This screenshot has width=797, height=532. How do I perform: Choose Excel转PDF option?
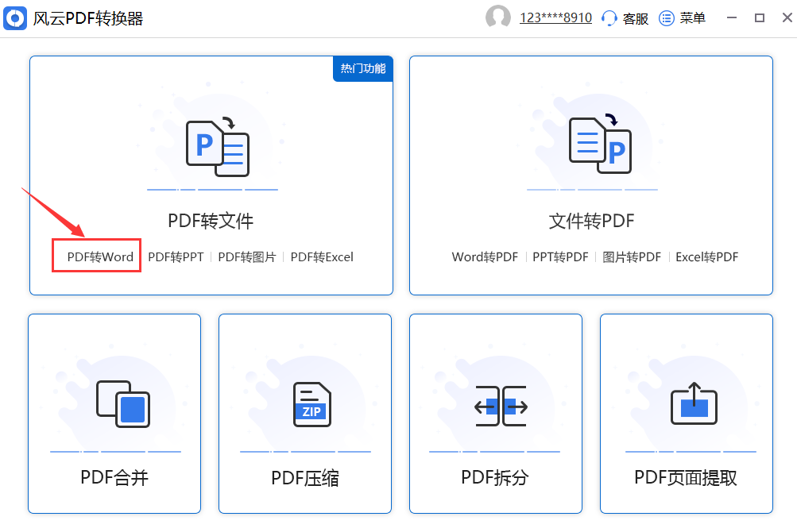pyautogui.click(x=706, y=257)
